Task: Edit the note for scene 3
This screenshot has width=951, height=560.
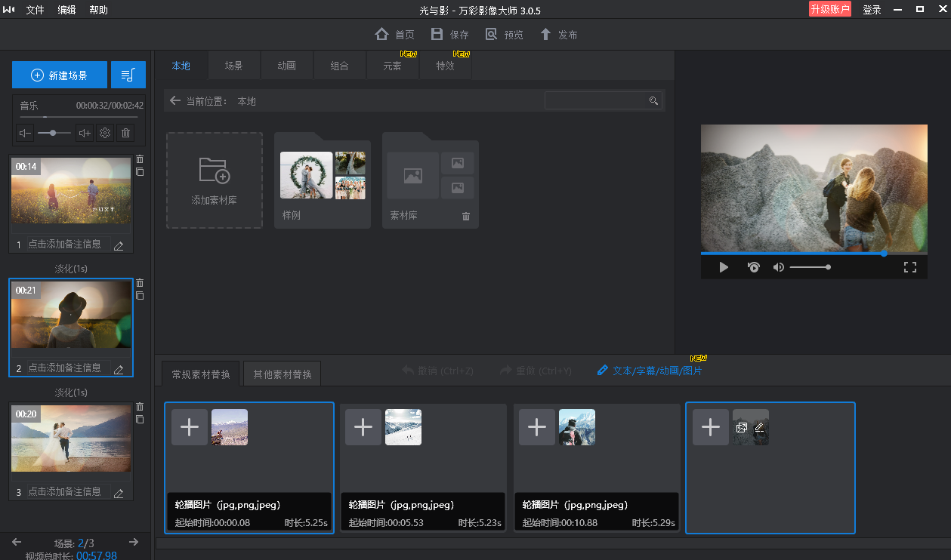Action: [x=119, y=494]
